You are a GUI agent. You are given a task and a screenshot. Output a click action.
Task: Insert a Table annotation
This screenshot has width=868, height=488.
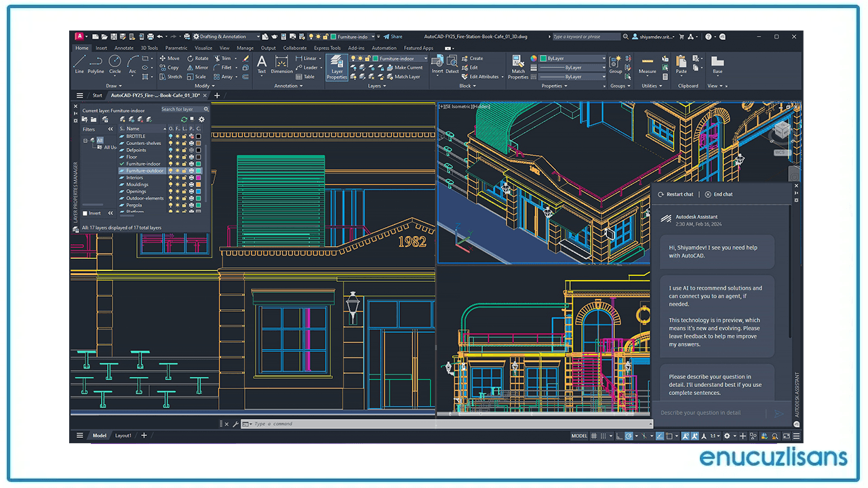click(x=305, y=77)
